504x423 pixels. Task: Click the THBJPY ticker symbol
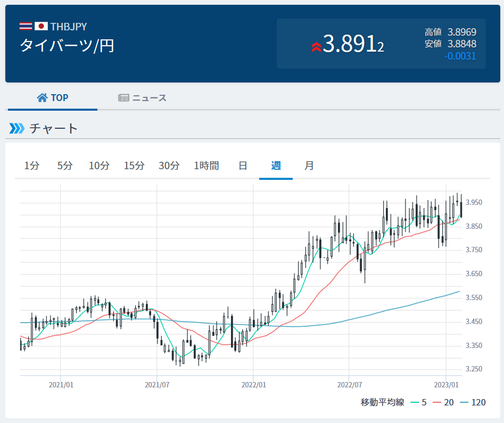pyautogui.click(x=69, y=27)
